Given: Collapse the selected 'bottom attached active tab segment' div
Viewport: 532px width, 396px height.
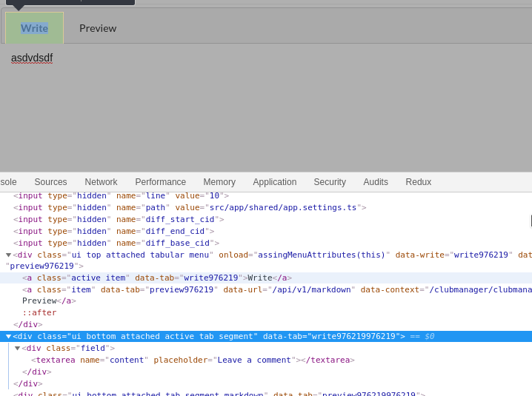Looking at the screenshot, I should (x=9, y=336).
